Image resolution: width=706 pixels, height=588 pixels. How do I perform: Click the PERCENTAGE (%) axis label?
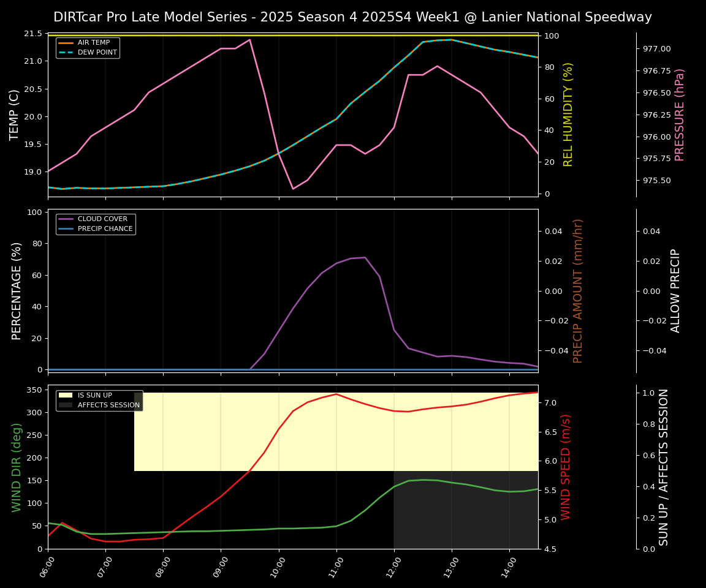17,290
